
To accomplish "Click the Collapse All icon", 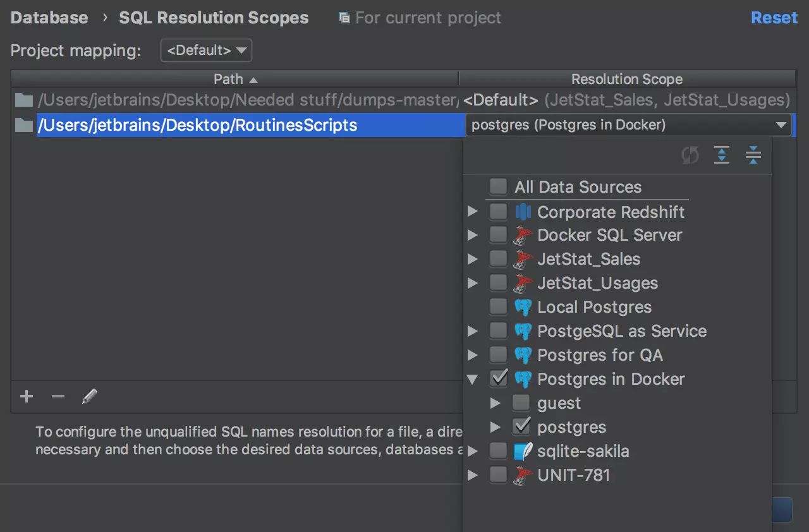I will pos(753,155).
